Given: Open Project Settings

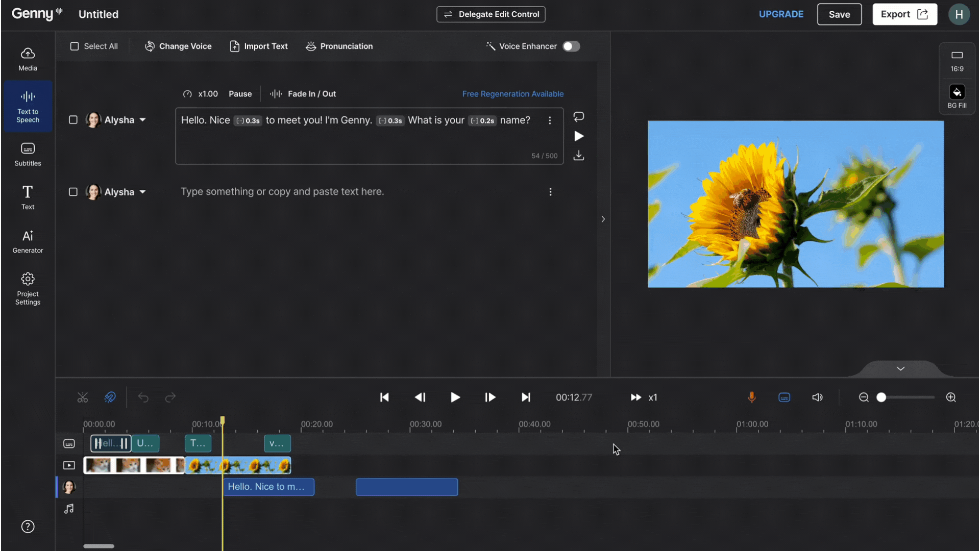Looking at the screenshot, I should pos(28,288).
